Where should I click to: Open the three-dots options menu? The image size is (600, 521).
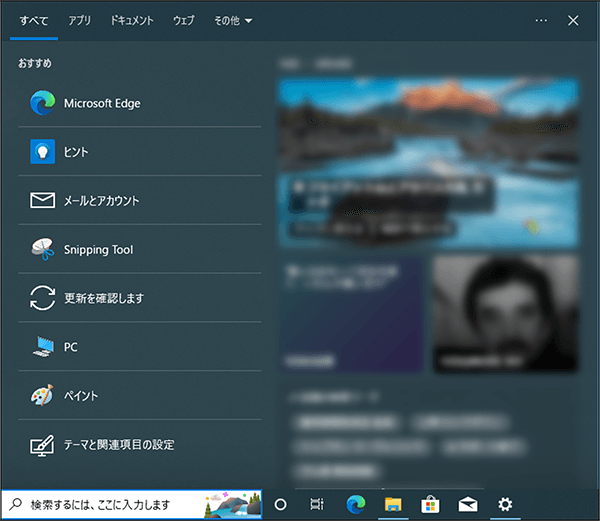click(541, 20)
